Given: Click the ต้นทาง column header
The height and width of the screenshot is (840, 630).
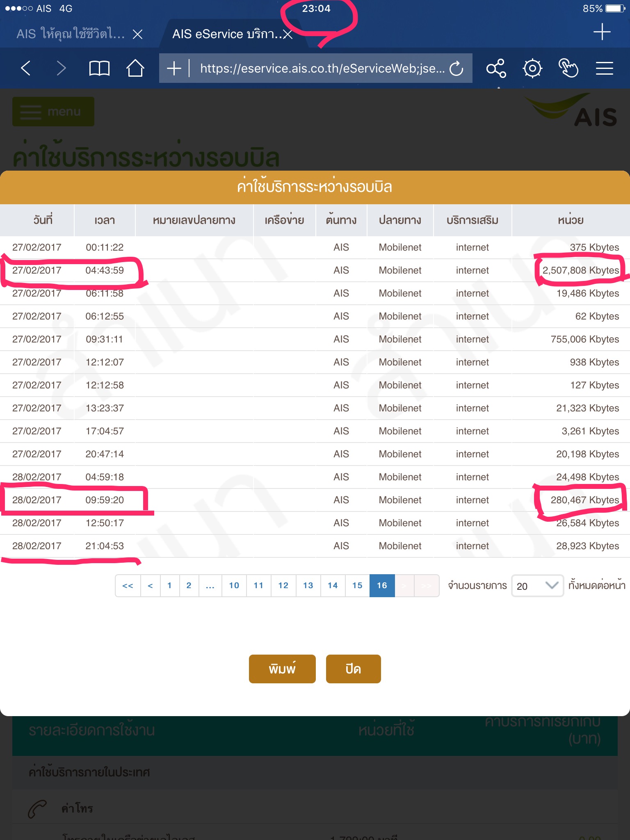Looking at the screenshot, I should [x=341, y=220].
